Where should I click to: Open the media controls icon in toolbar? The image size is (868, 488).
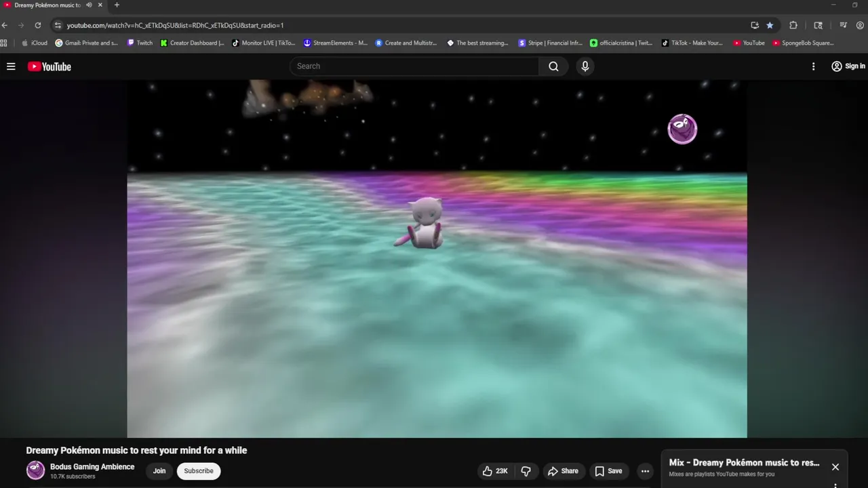tap(843, 25)
